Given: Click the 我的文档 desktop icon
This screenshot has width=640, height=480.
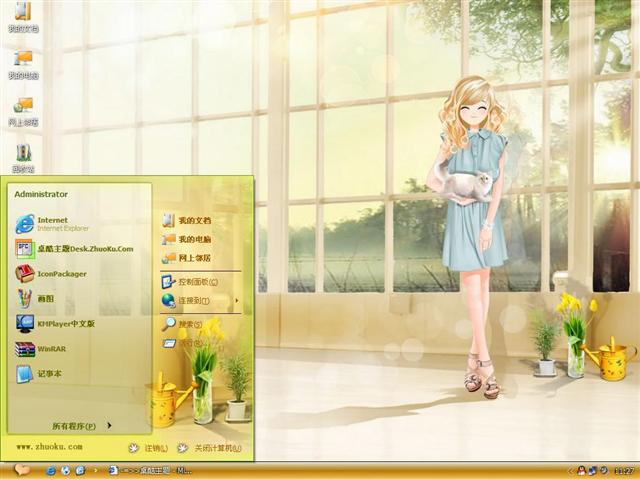Looking at the screenshot, I should [23, 16].
